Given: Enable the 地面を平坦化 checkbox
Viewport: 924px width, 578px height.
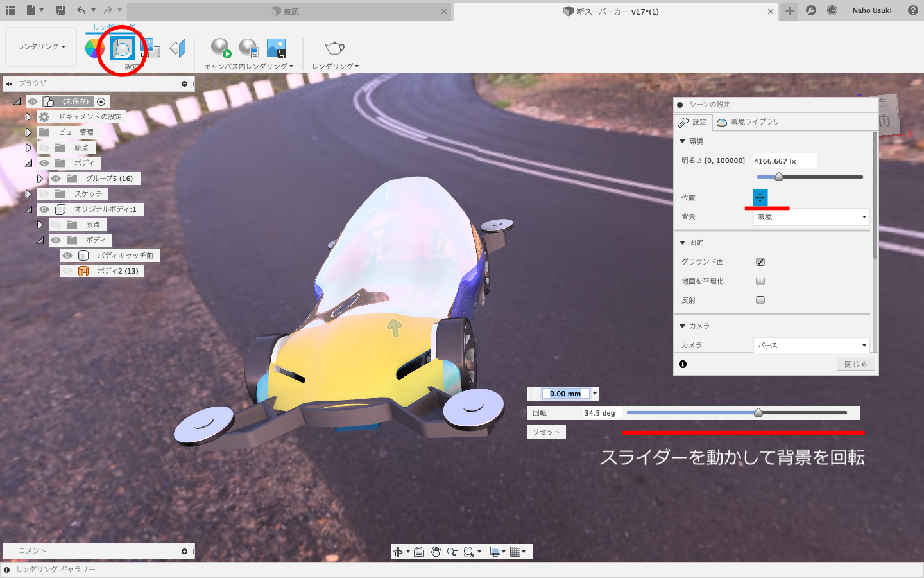Looking at the screenshot, I should [x=760, y=281].
